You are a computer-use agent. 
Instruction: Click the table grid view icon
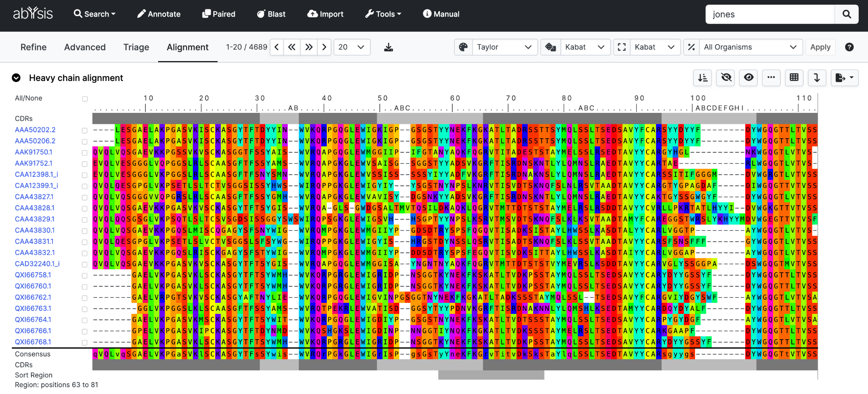[x=794, y=78]
